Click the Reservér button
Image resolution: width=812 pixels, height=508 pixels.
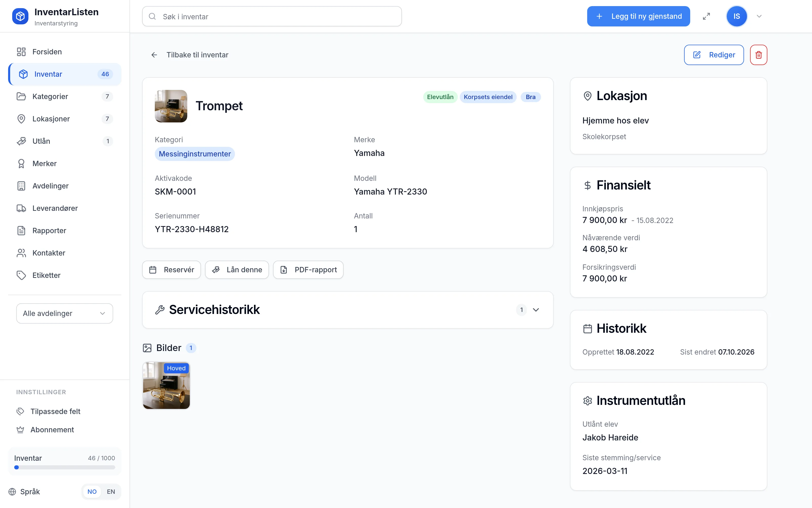pyautogui.click(x=172, y=270)
